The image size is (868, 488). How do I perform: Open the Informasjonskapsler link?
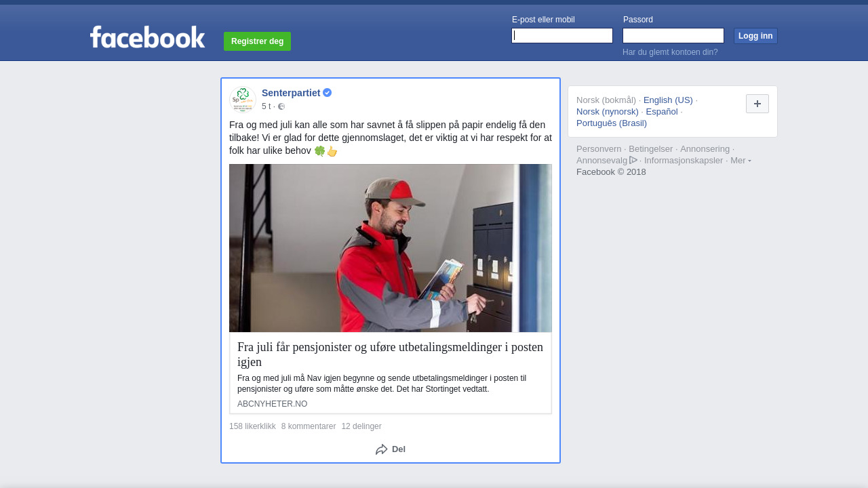684,161
